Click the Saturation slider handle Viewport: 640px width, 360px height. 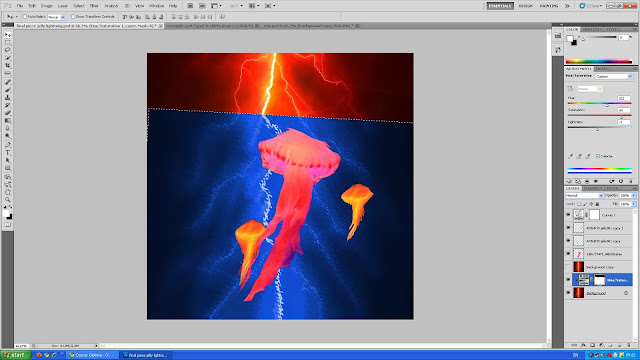coord(622,118)
